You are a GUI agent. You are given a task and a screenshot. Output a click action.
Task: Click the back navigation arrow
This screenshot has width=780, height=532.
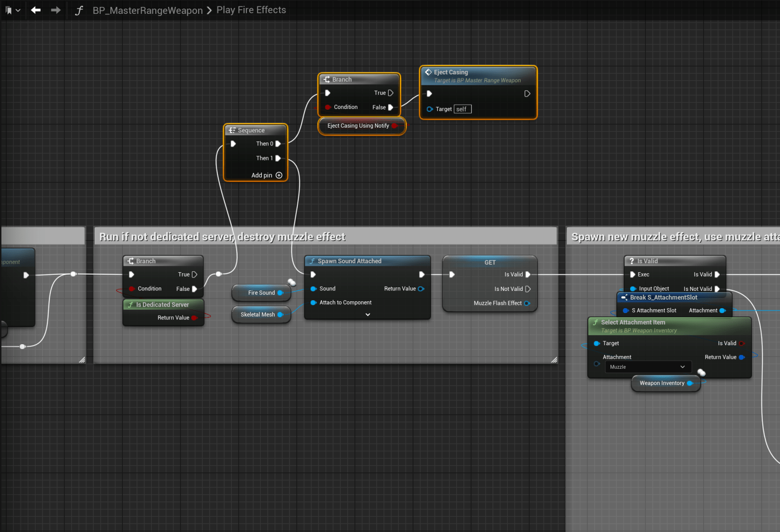coord(35,10)
